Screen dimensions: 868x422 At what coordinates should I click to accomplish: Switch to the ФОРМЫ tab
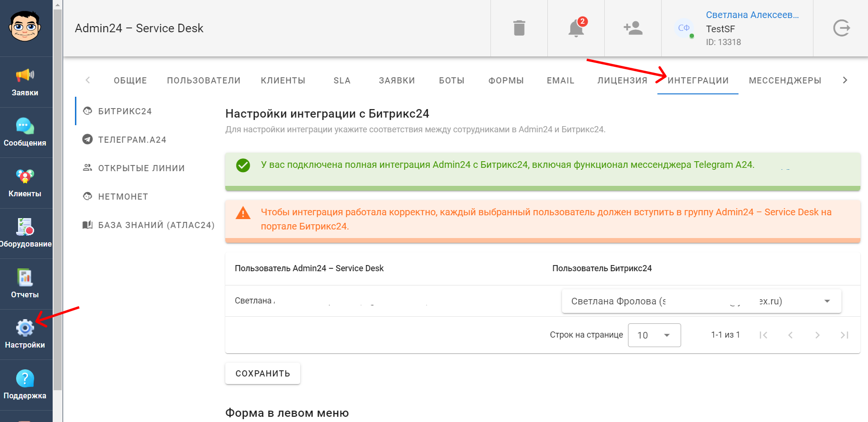point(506,81)
